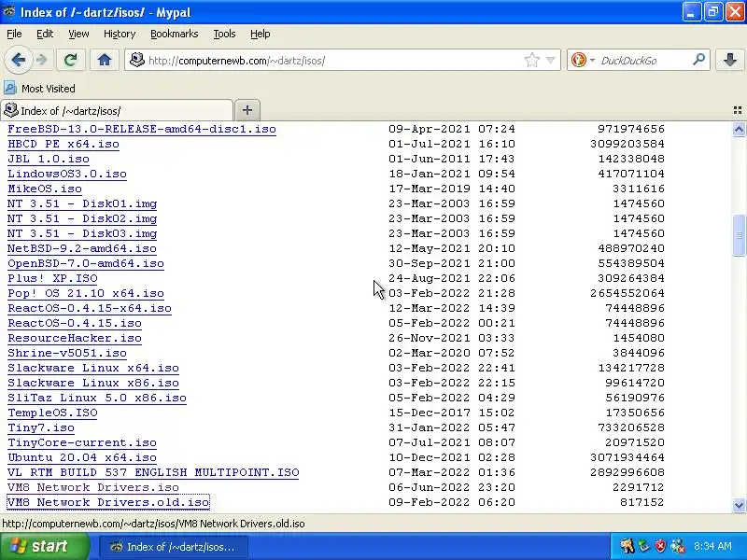Go to the Home page
The width and height of the screenshot is (747, 560).
(105, 60)
